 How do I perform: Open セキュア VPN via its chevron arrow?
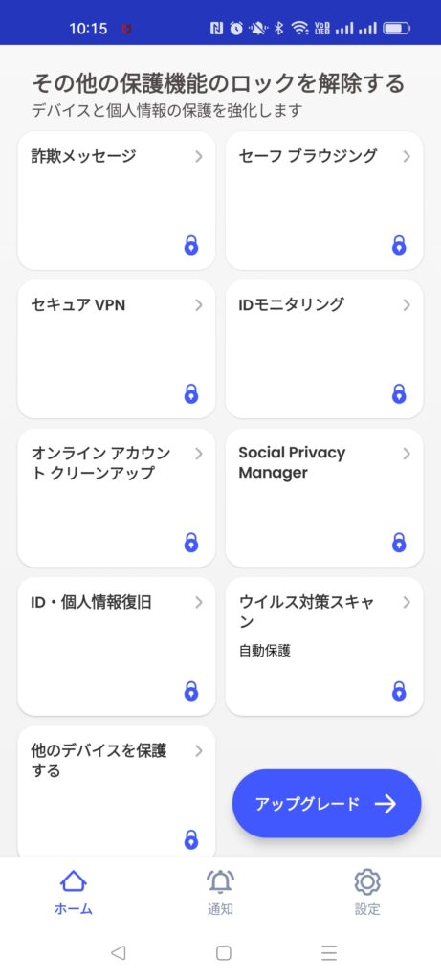pos(199,305)
